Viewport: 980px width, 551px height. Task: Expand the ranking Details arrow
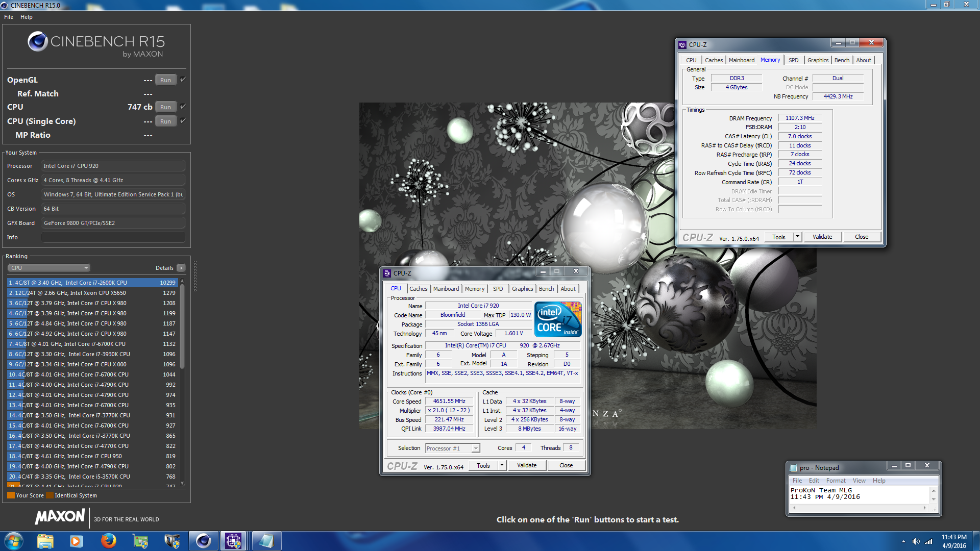(181, 267)
